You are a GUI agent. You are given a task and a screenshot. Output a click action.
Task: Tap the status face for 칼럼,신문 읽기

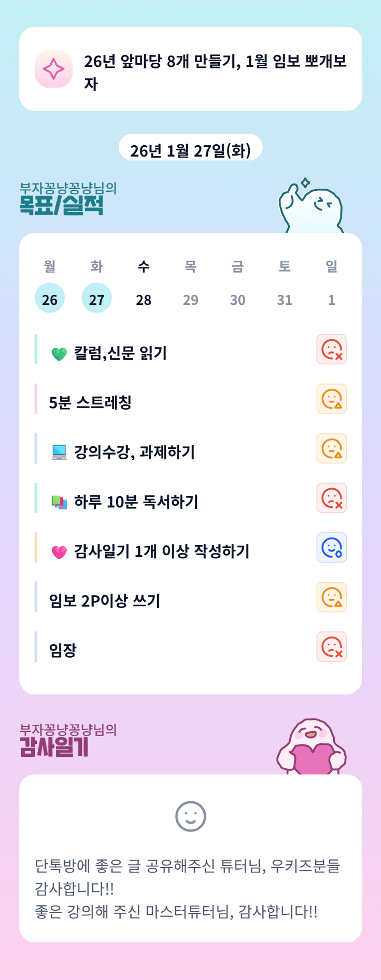point(331,350)
